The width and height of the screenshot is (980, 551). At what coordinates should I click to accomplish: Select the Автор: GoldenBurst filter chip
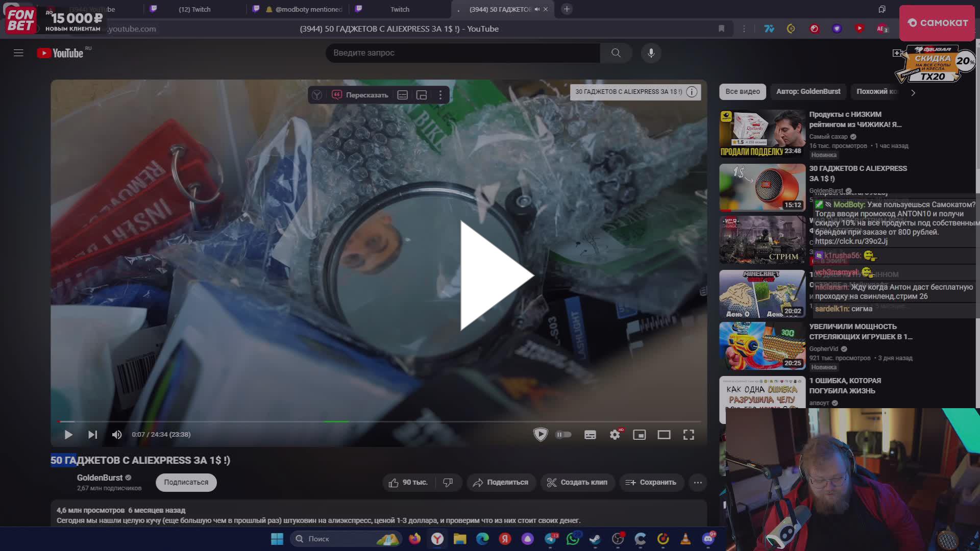(808, 92)
